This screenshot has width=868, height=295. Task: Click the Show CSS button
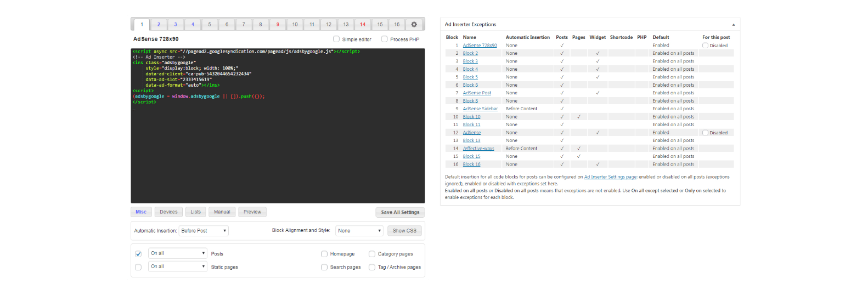404,231
